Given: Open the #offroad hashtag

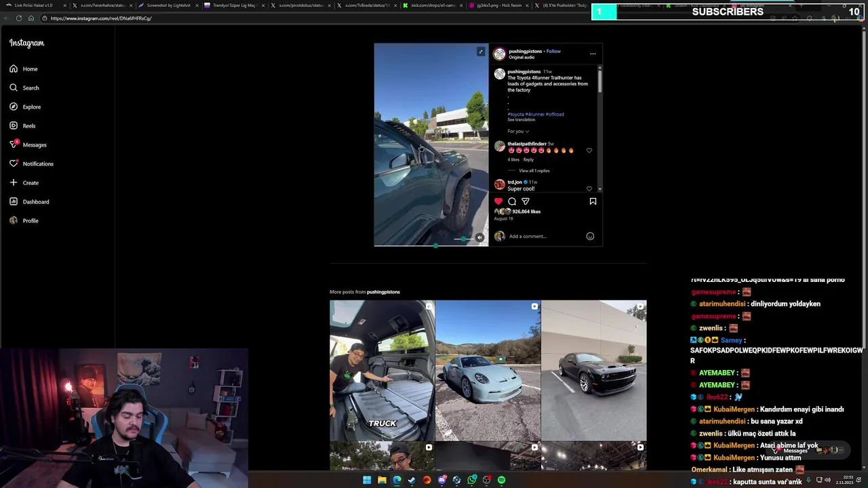Looking at the screenshot, I should (x=555, y=114).
